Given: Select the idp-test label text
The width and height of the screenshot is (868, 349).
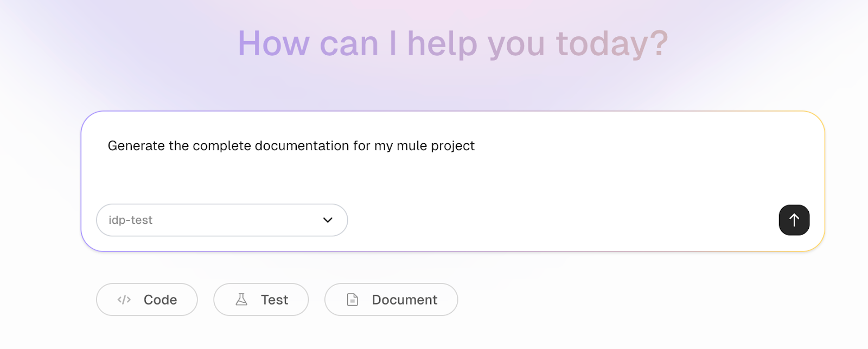Looking at the screenshot, I should pyautogui.click(x=130, y=220).
